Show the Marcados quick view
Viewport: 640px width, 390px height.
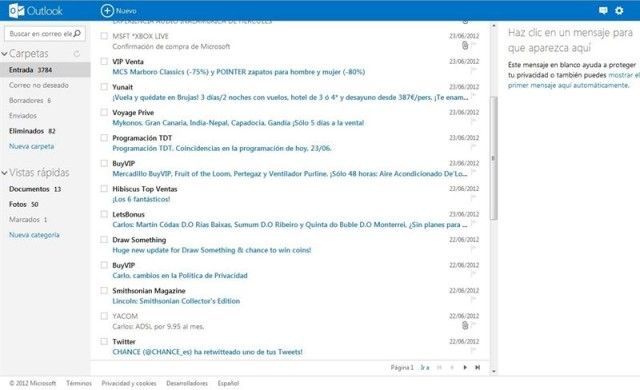pyautogui.click(x=28, y=219)
